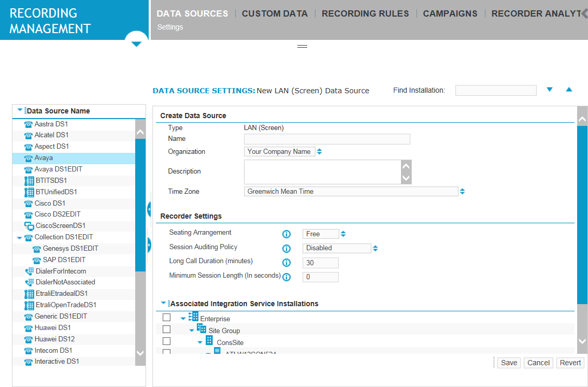This screenshot has width=588, height=387.
Task: Open the RECORDING RULES section
Action: point(365,13)
